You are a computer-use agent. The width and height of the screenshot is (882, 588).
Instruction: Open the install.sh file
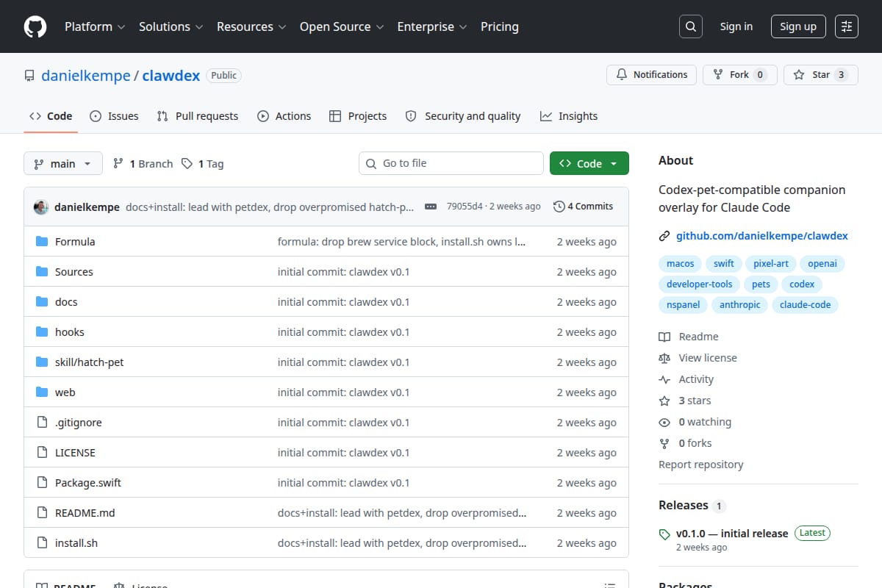click(76, 543)
